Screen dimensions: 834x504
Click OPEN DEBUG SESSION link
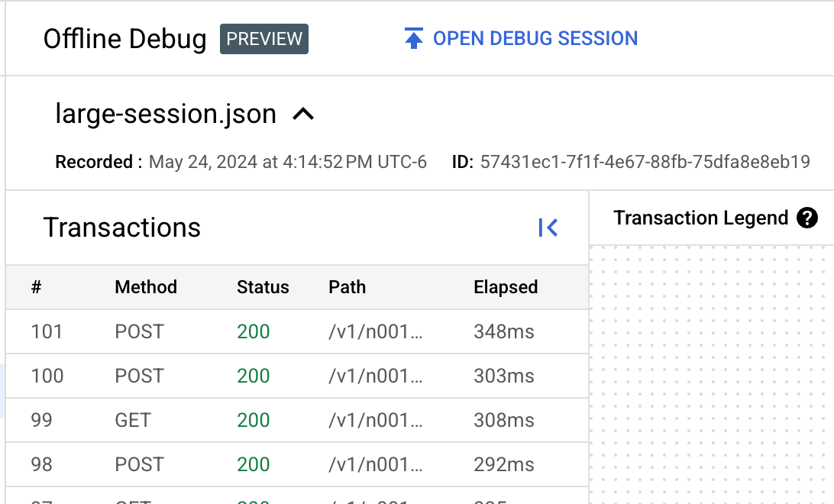tap(535, 39)
